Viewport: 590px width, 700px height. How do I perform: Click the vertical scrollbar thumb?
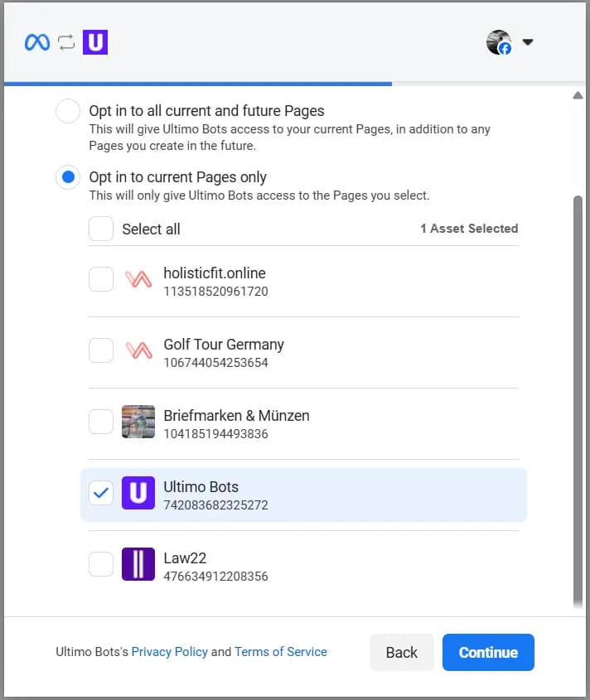(x=578, y=400)
